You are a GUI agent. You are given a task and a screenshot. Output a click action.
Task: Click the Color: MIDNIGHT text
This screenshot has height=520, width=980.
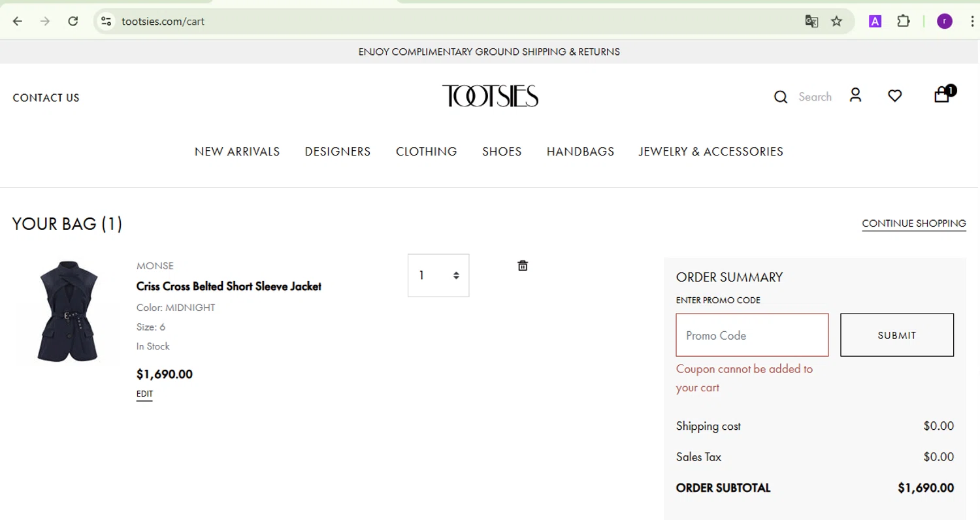tap(176, 308)
